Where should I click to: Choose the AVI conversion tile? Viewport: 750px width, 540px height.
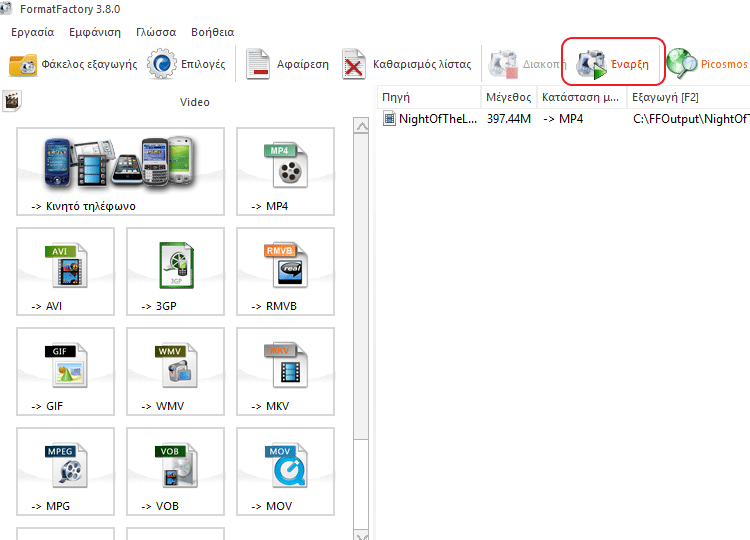[x=65, y=271]
